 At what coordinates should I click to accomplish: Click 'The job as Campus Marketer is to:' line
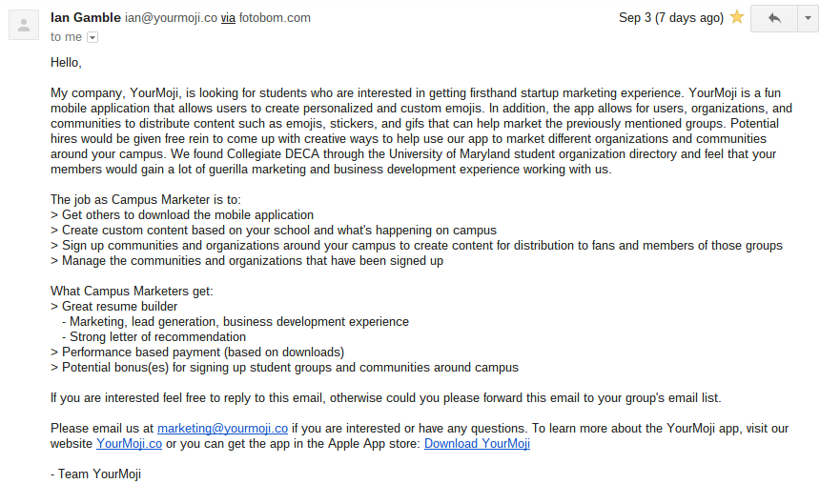(145, 200)
